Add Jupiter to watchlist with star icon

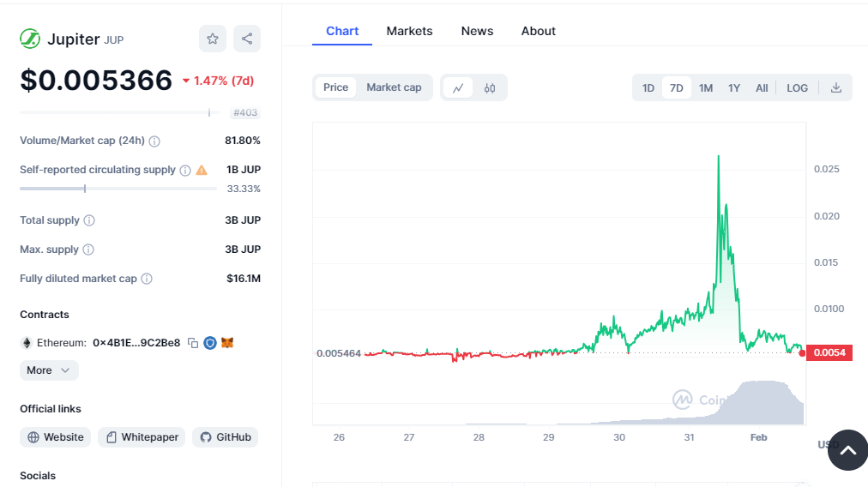tap(213, 39)
